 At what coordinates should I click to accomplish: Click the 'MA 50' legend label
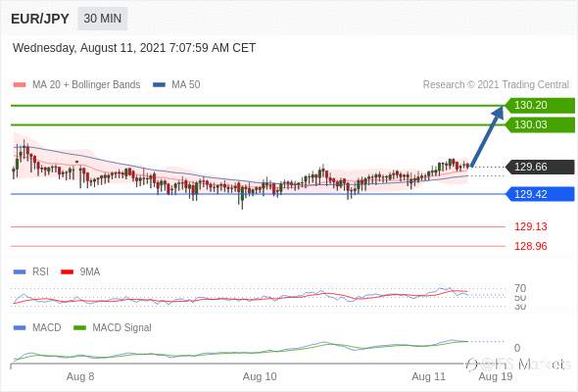pyautogui.click(x=186, y=84)
